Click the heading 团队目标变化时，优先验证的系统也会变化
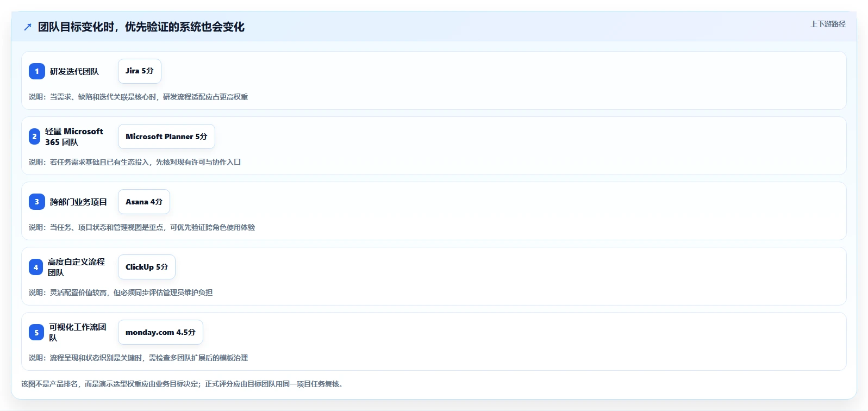The height and width of the screenshot is (411, 868). pos(141,27)
